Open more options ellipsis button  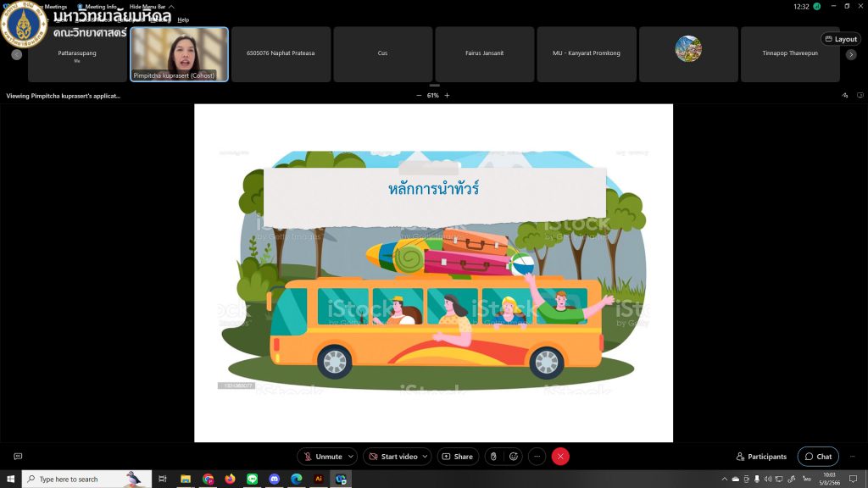click(537, 457)
